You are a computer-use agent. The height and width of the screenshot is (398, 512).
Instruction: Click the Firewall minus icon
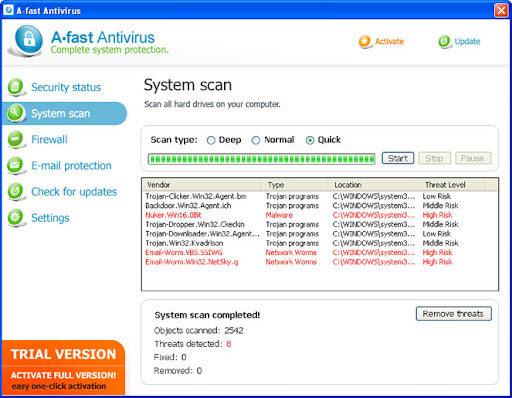coord(15,139)
